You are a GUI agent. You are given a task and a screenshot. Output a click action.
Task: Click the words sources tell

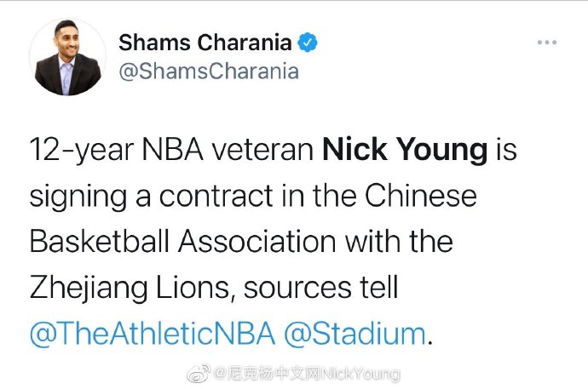(x=321, y=288)
